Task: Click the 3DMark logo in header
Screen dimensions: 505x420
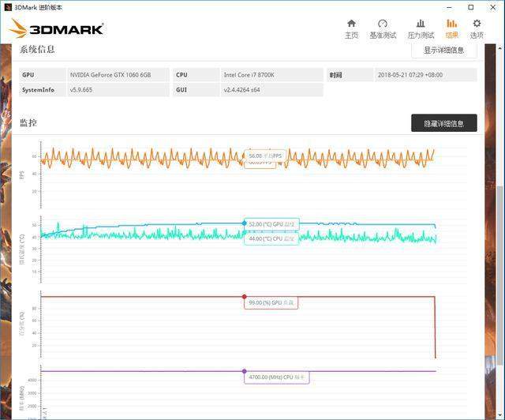Action: (56, 28)
